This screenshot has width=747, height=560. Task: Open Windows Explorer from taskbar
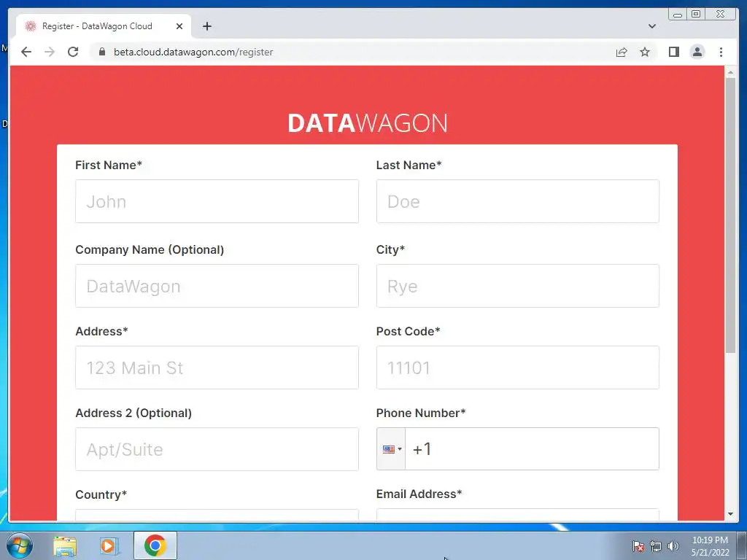(65, 546)
